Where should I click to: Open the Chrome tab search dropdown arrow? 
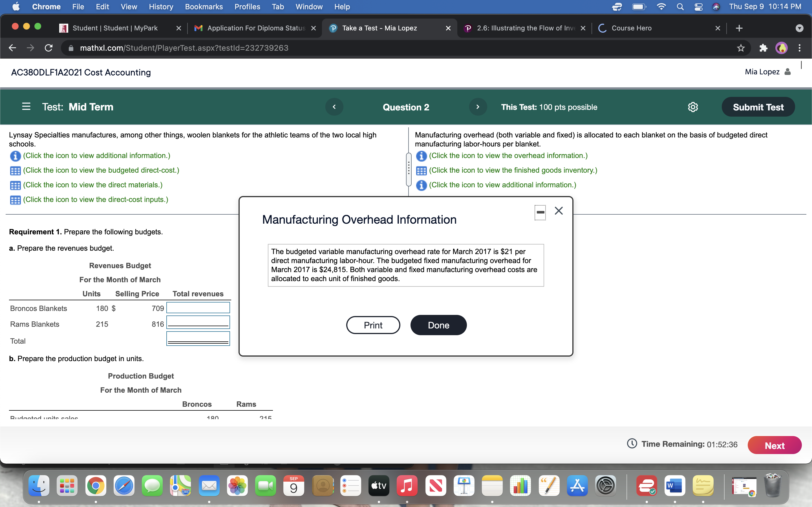[800, 28]
